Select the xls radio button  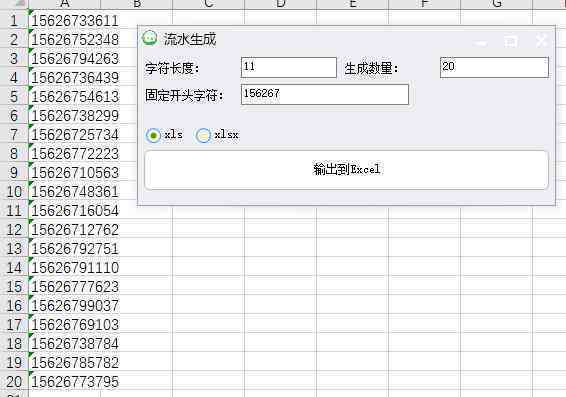(153, 136)
